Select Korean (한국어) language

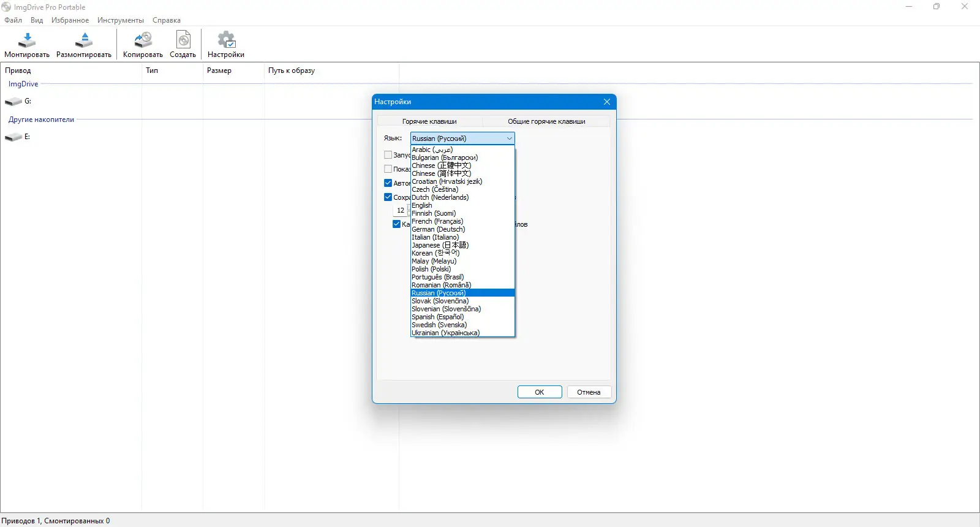462,253
